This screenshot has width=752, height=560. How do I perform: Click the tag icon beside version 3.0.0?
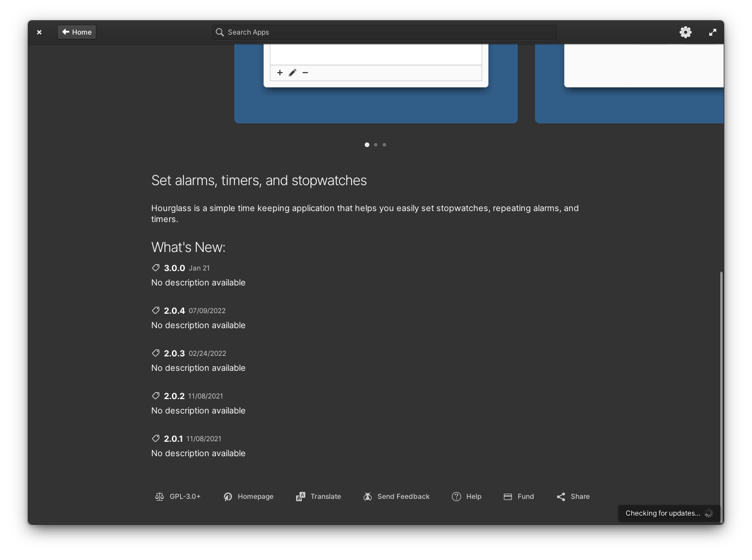[x=156, y=268]
